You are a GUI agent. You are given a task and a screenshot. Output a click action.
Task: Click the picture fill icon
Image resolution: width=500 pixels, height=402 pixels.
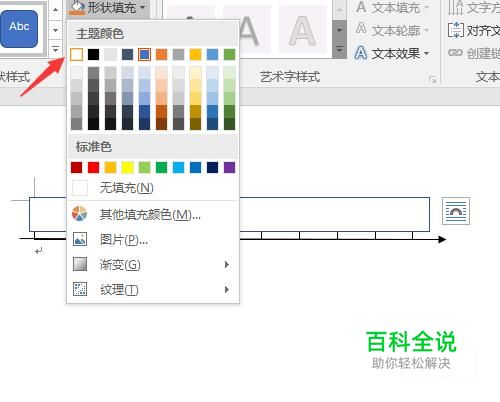pos(80,239)
